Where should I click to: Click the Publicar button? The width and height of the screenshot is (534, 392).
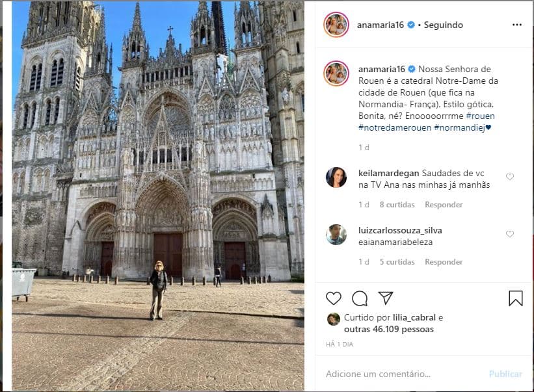(505, 374)
